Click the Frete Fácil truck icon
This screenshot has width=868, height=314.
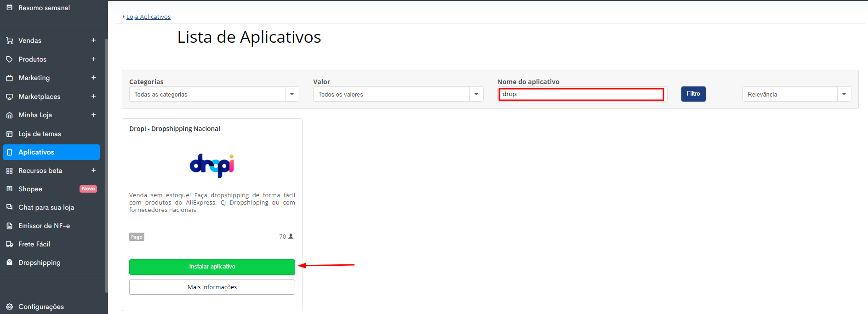(9, 244)
